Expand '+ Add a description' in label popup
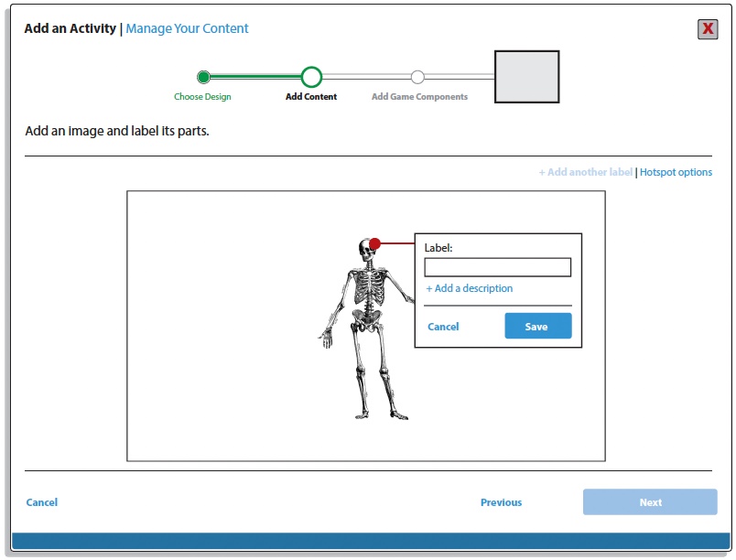The image size is (736, 560). click(469, 288)
